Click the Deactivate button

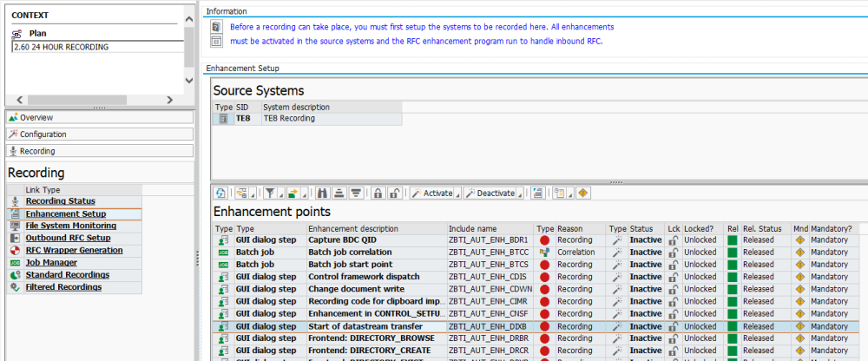click(490, 194)
